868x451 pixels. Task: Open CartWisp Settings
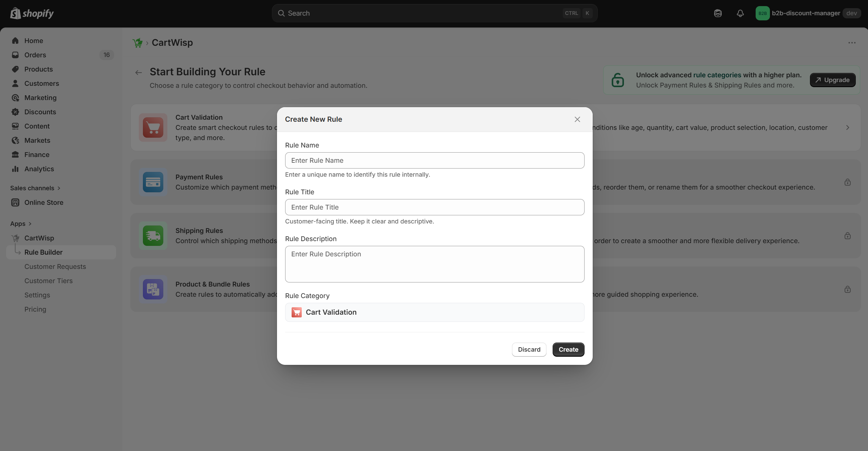pos(37,295)
